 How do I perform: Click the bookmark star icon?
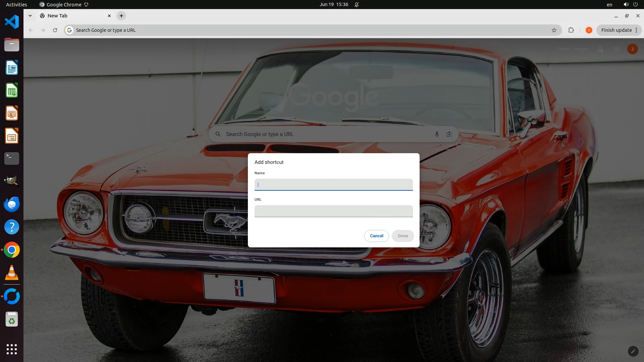554,30
